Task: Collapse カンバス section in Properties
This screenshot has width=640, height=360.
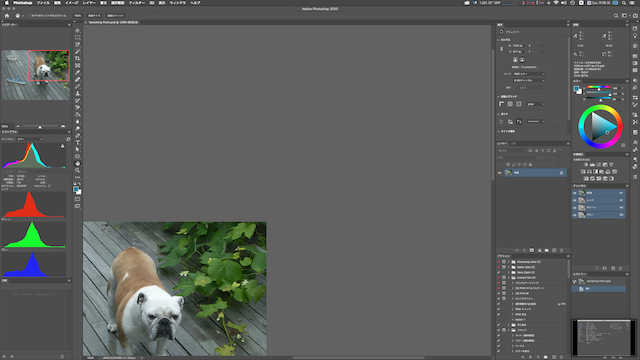Action: coord(499,40)
